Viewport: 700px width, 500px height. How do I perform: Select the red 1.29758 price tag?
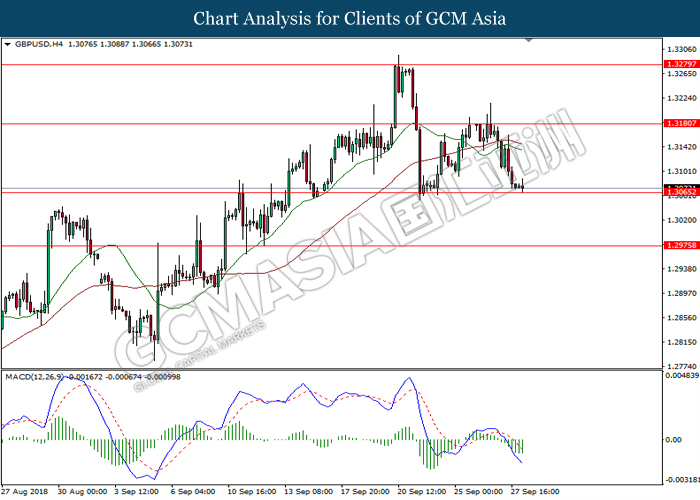(x=682, y=246)
